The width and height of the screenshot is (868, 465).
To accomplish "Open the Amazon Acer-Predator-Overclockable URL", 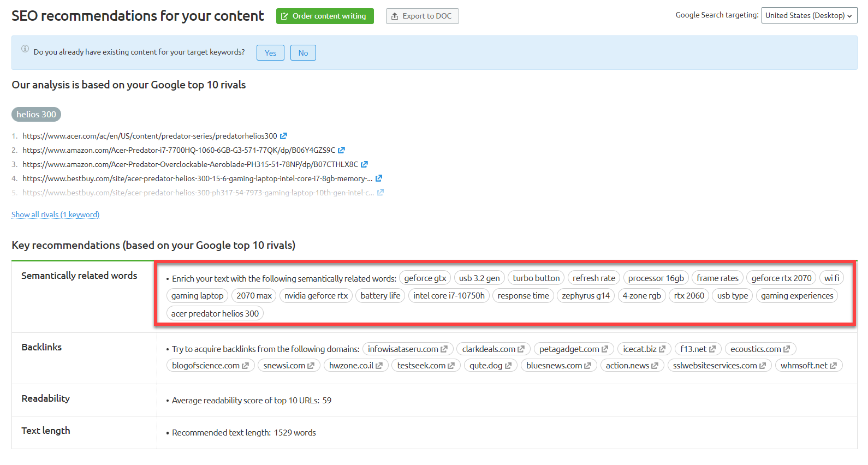I will 191,164.
